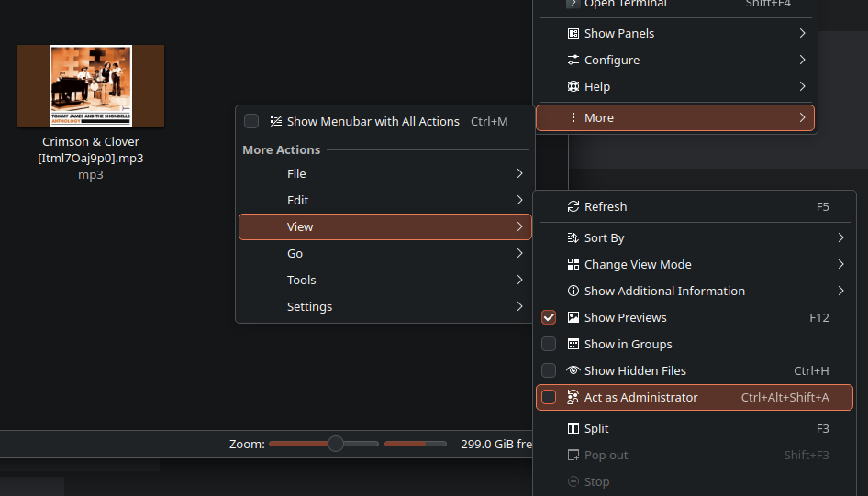Choose the Split label
The height and width of the screenshot is (496, 868).
(x=596, y=428)
